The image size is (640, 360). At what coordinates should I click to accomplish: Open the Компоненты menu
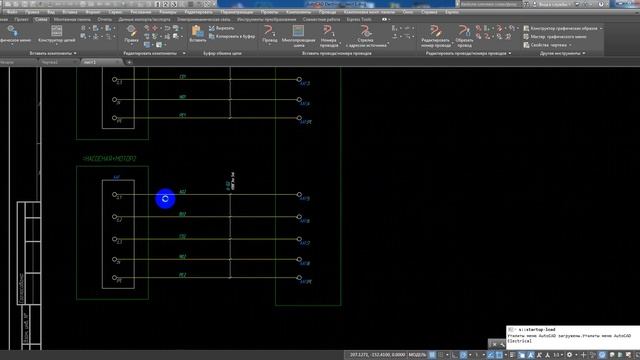[298, 12]
